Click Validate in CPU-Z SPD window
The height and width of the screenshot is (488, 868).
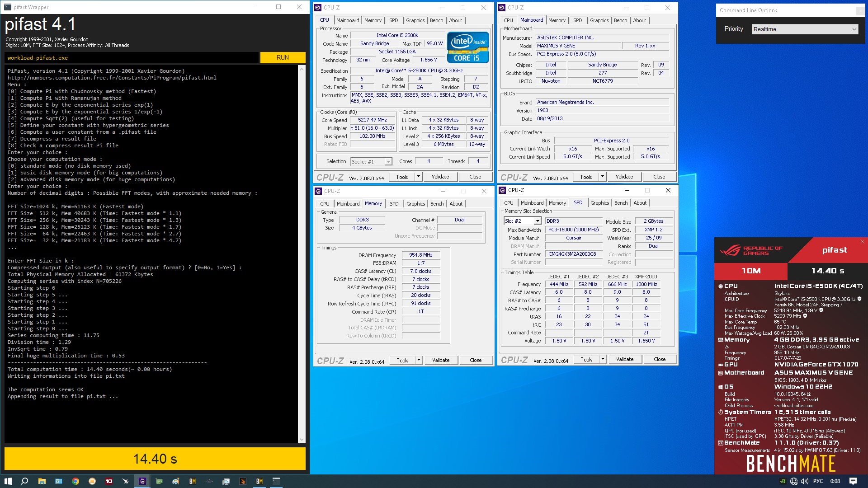pos(625,359)
